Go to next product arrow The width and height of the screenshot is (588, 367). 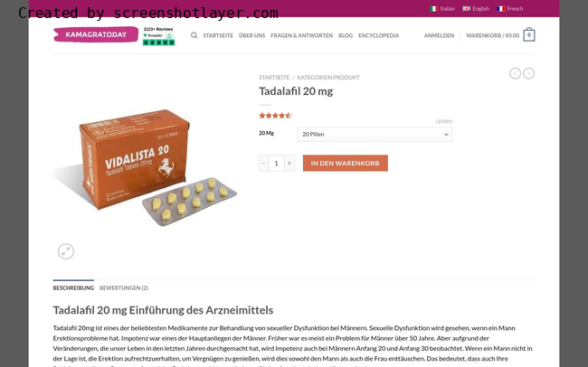[529, 73]
